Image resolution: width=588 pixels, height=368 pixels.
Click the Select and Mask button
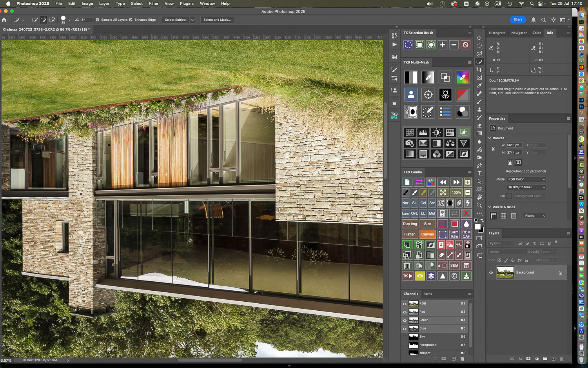click(x=217, y=20)
